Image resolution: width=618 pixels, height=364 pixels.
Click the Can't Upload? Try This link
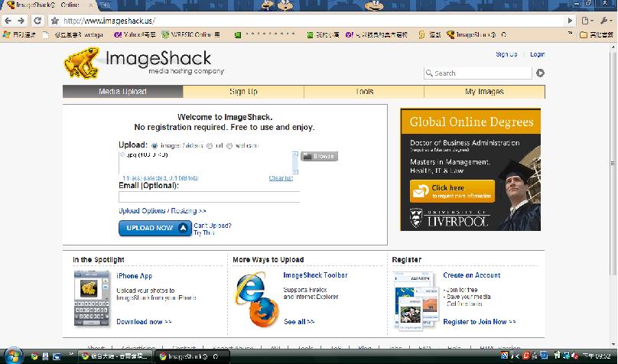pyautogui.click(x=213, y=229)
